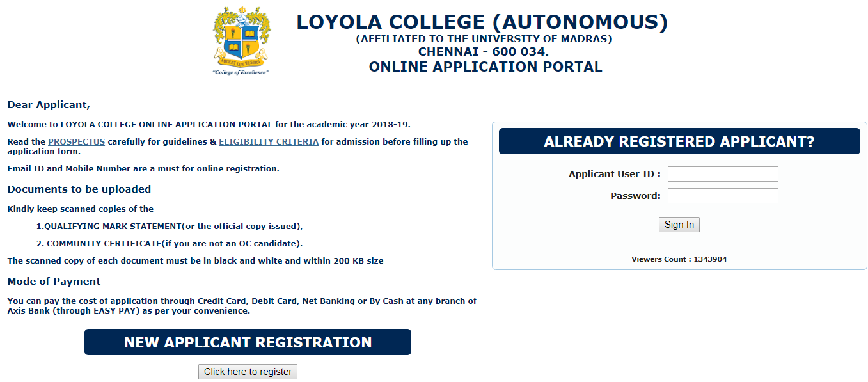
Task: Click the 'Password:' label
Action: pyautogui.click(x=635, y=196)
